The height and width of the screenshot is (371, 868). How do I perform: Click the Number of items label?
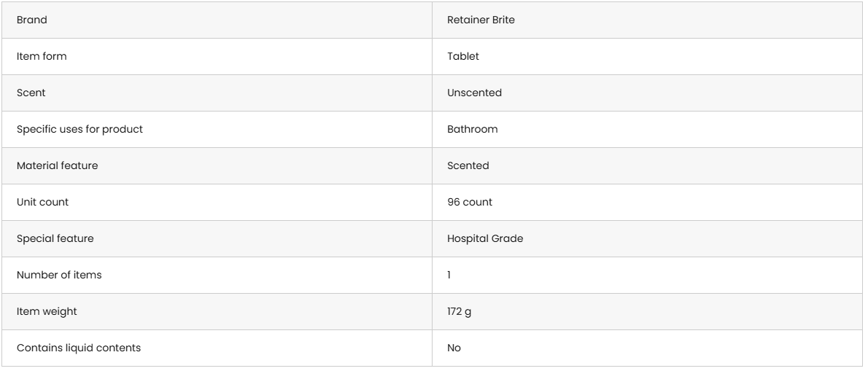pos(53,276)
